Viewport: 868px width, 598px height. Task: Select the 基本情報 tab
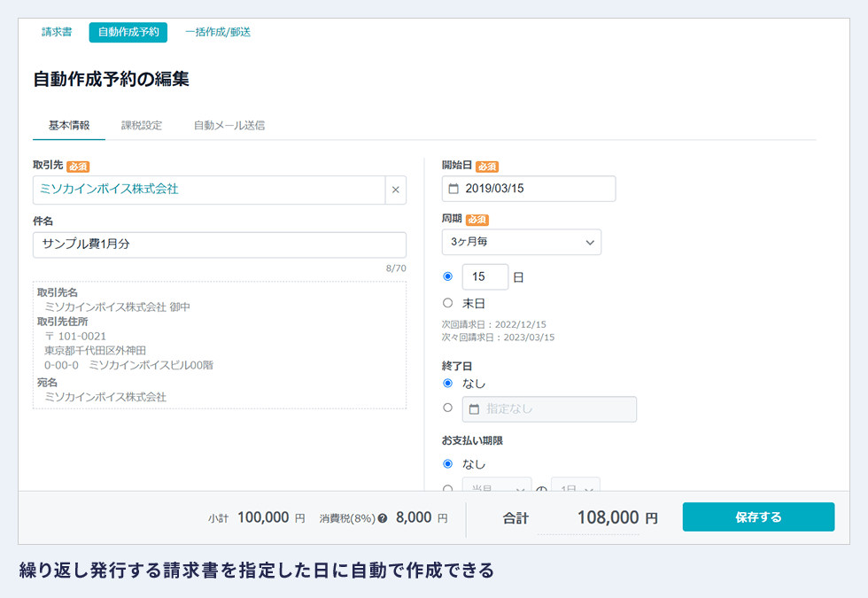tap(69, 125)
